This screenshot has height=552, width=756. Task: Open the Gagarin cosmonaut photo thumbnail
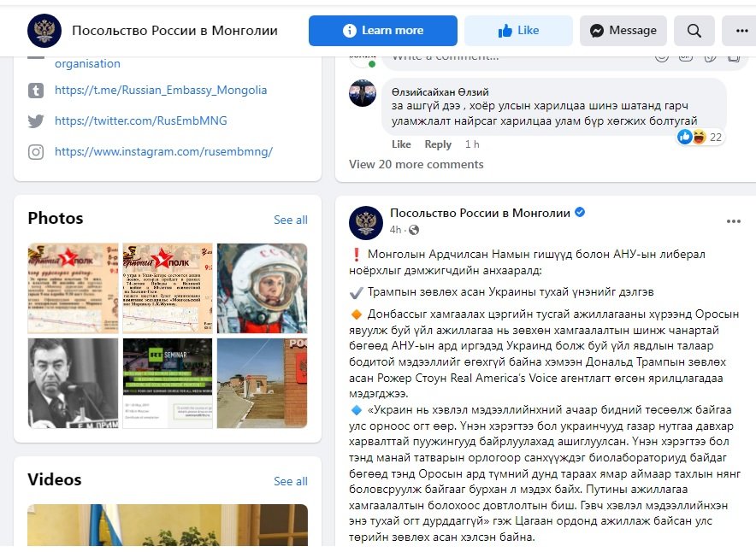tap(262, 289)
